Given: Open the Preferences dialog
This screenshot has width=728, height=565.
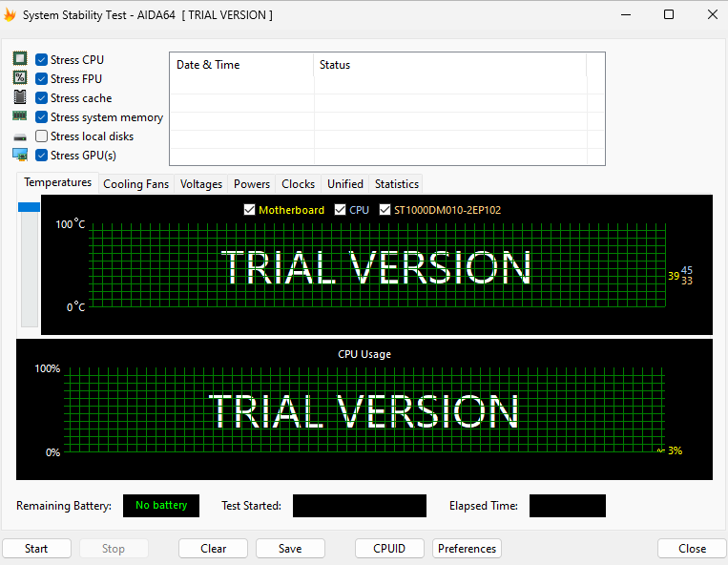Looking at the screenshot, I should pos(467,548).
